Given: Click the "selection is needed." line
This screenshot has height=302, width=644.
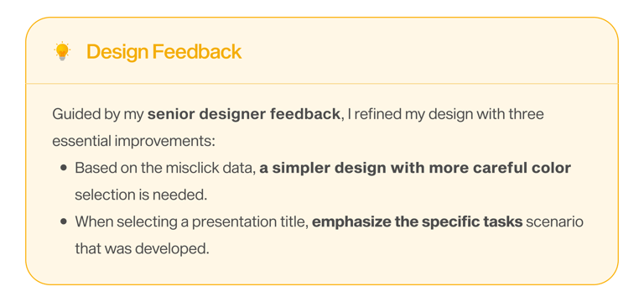Looking at the screenshot, I should point(141,195).
